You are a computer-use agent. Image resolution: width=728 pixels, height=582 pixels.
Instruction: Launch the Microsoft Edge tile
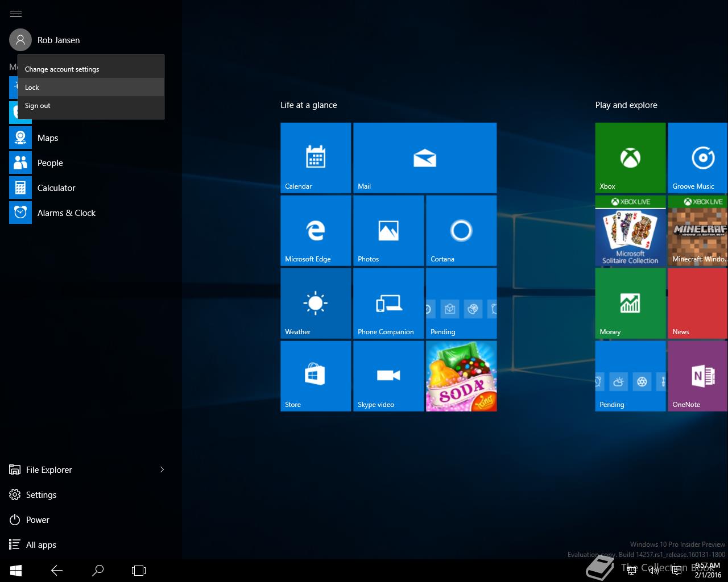coord(316,231)
